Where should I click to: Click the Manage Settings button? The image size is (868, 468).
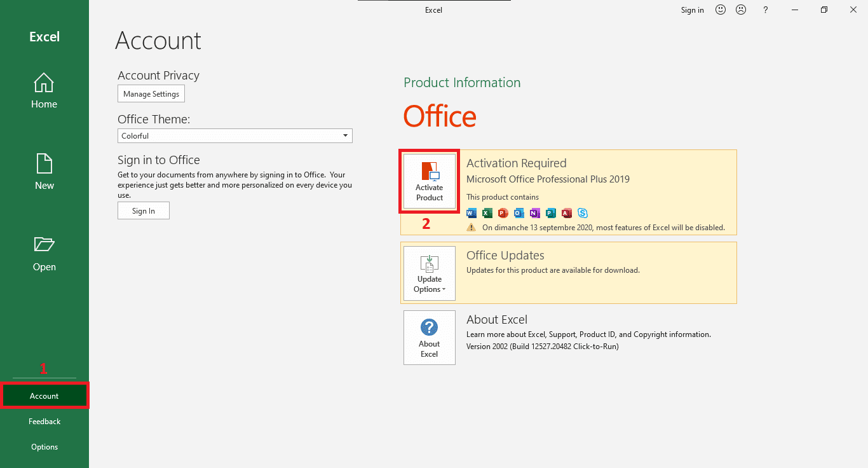click(x=151, y=94)
